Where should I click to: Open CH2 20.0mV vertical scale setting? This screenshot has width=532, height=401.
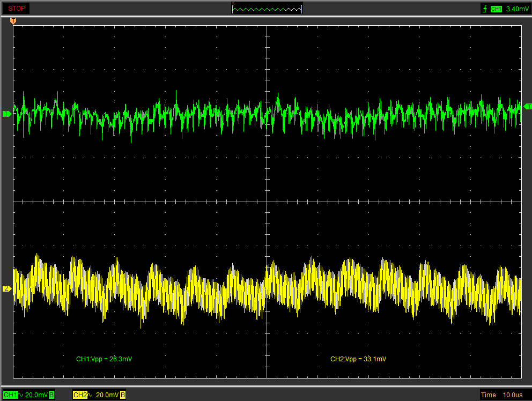tap(107, 395)
